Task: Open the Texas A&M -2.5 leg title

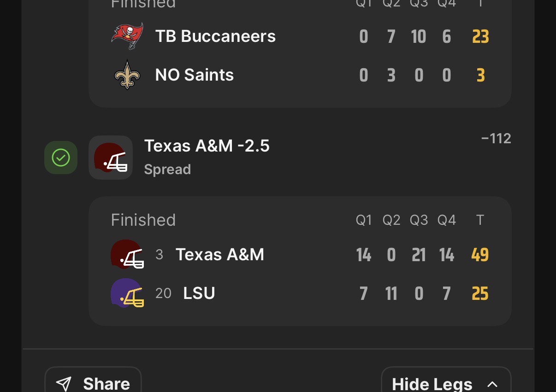Action: point(207,146)
